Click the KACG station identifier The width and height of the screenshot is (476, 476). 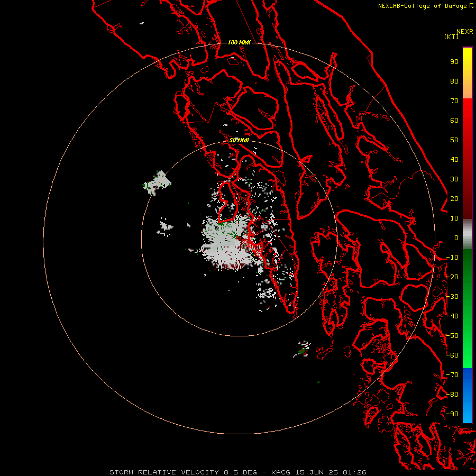(x=281, y=472)
